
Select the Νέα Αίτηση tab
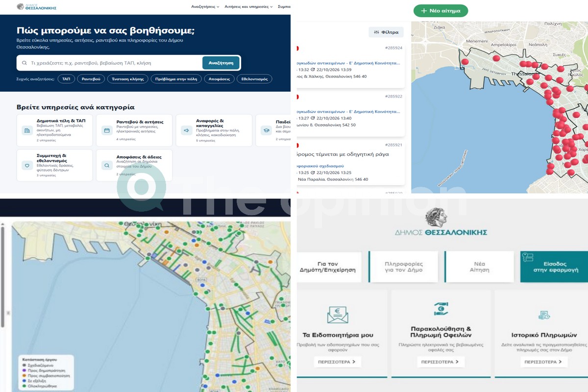click(479, 267)
